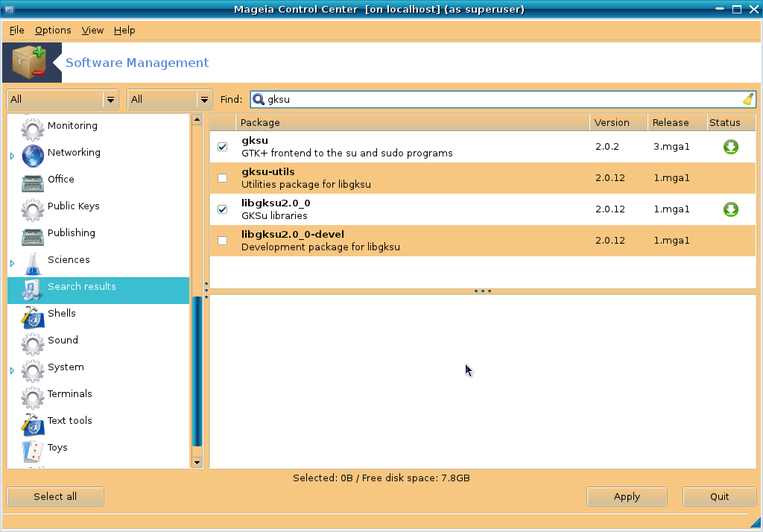Open the File menu
The image size is (763, 532).
click(x=16, y=31)
